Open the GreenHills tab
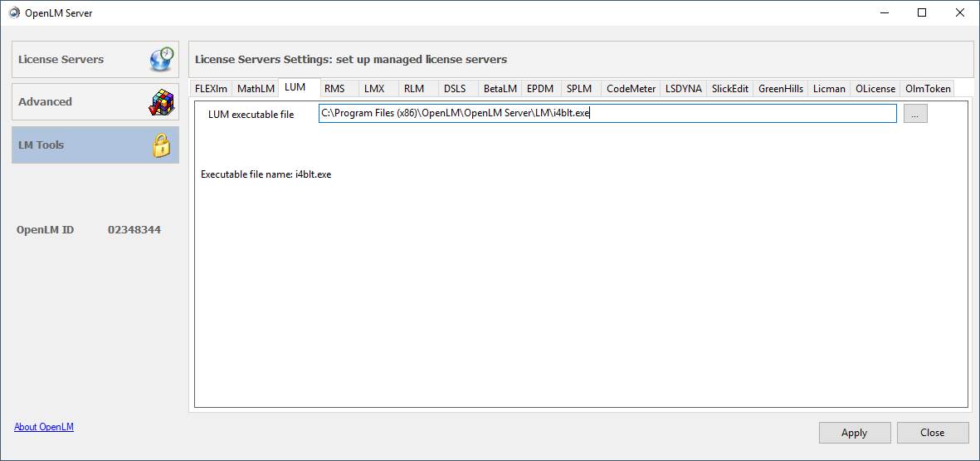This screenshot has width=980, height=461. pos(781,89)
